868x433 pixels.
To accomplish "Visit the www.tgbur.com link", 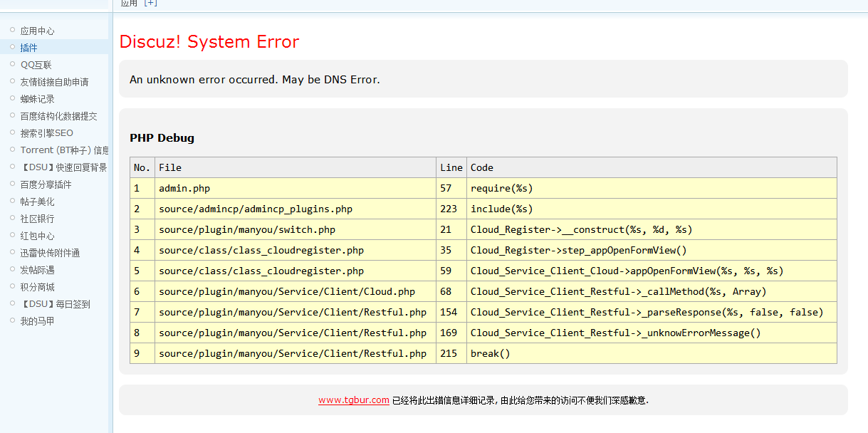I will 354,400.
